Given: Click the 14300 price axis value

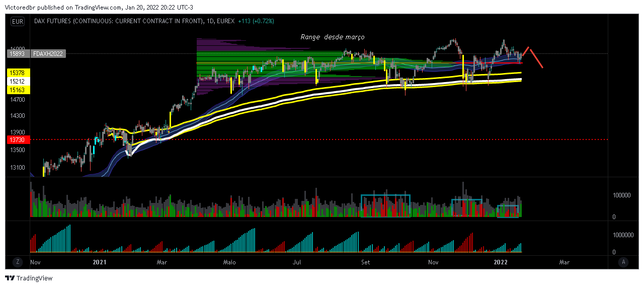Looking at the screenshot, I should (18, 116).
